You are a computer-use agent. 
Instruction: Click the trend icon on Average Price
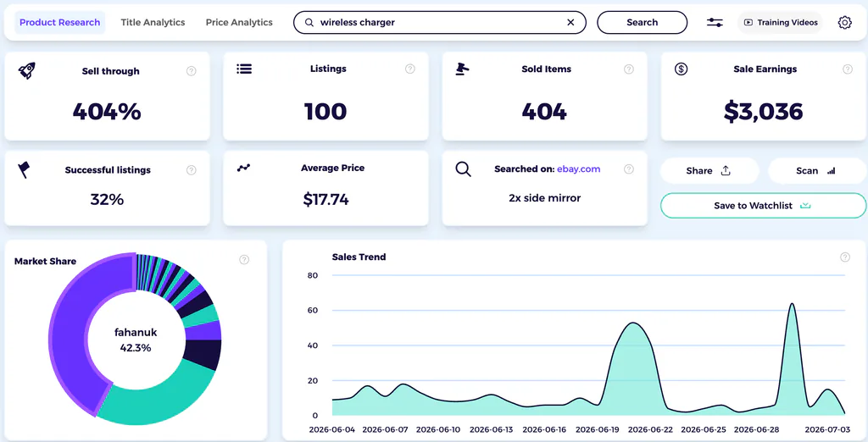pyautogui.click(x=243, y=168)
